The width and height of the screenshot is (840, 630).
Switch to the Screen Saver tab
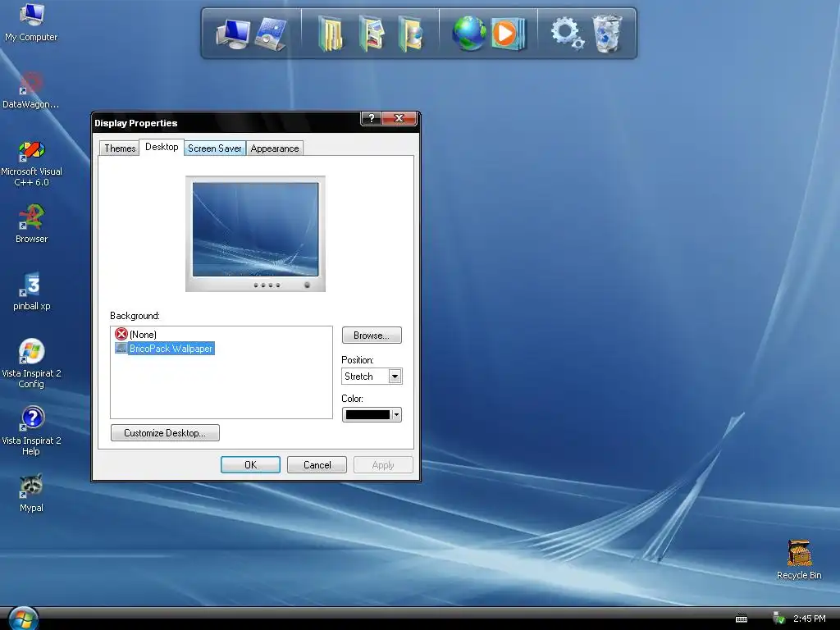pyautogui.click(x=214, y=148)
